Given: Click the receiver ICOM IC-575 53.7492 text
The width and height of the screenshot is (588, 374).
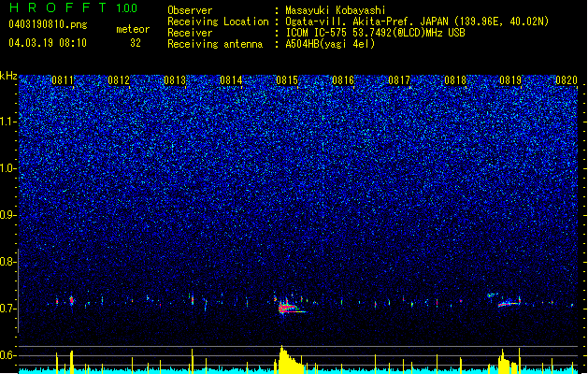Looking at the screenshot, I should 375,33.
